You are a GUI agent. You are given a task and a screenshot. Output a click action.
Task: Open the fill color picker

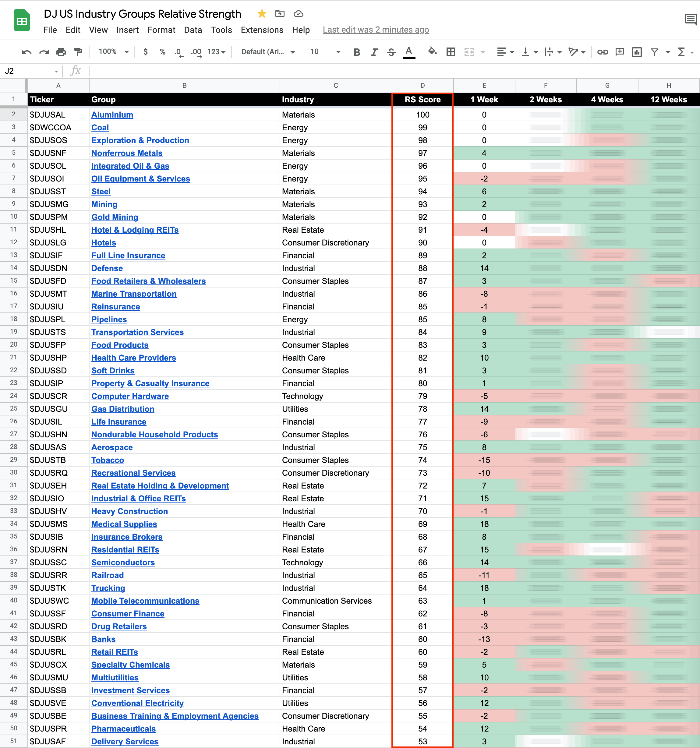click(433, 51)
